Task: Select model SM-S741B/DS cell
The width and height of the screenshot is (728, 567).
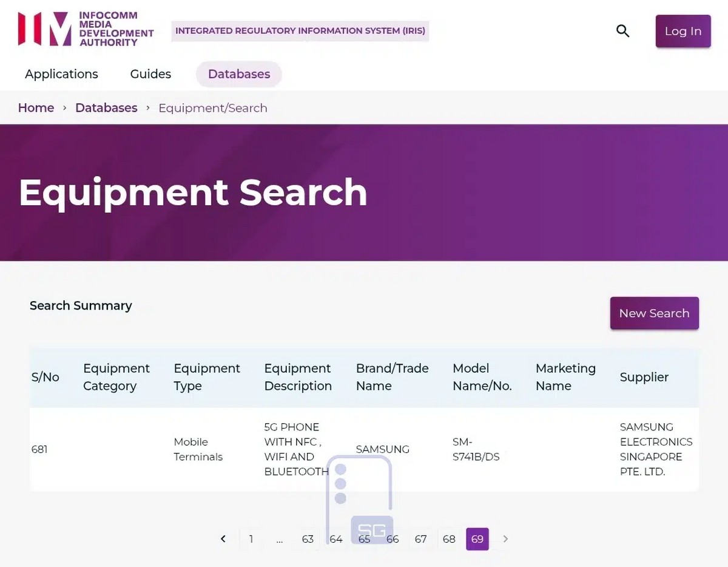Action: pyautogui.click(x=476, y=449)
